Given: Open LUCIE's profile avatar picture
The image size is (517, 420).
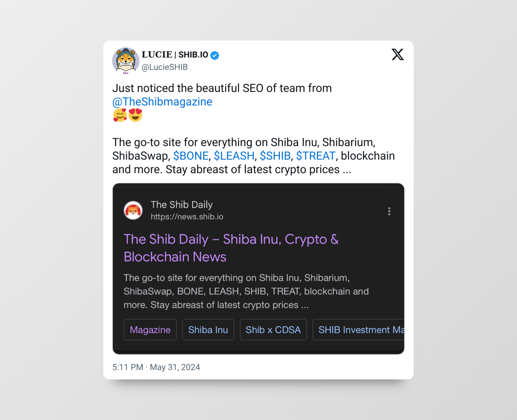Looking at the screenshot, I should point(126,61).
